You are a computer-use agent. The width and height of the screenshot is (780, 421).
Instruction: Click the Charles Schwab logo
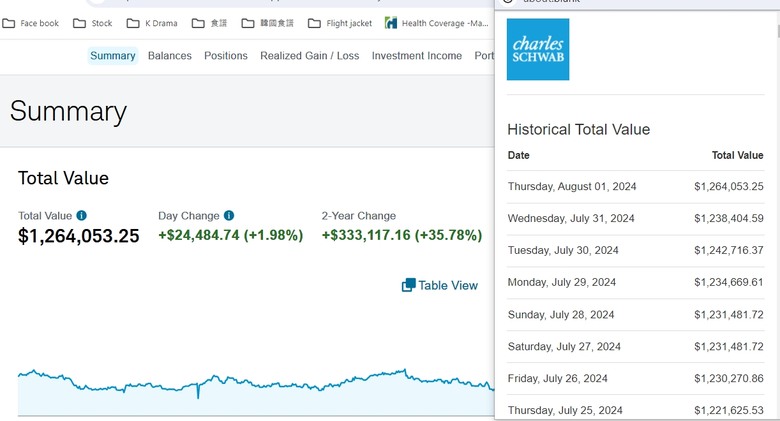point(538,49)
